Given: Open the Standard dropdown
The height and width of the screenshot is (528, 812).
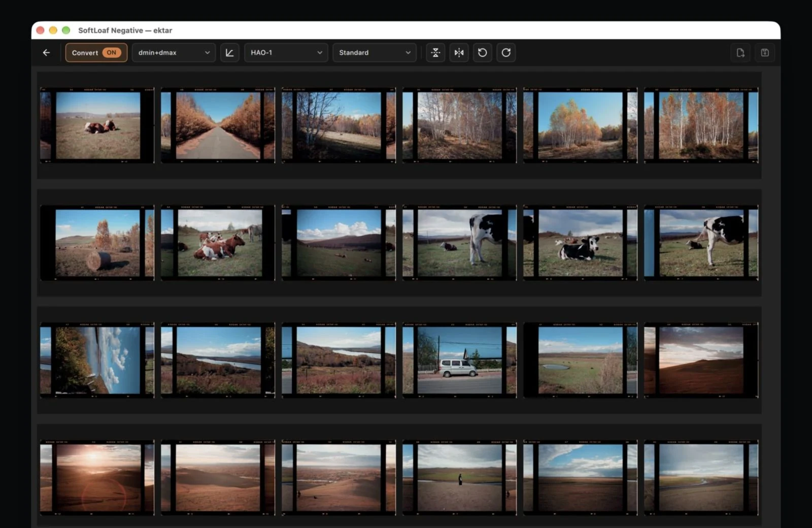Looking at the screenshot, I should pos(375,53).
